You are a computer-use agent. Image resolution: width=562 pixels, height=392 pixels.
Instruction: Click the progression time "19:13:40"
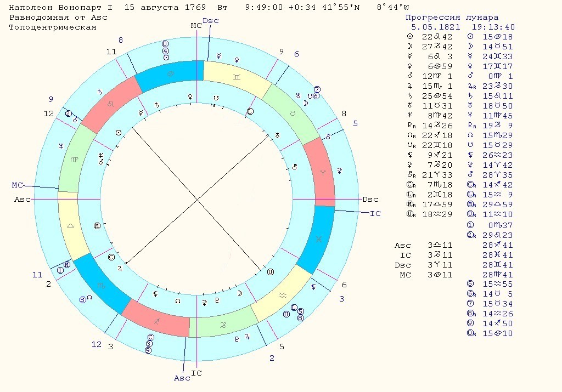493,27
